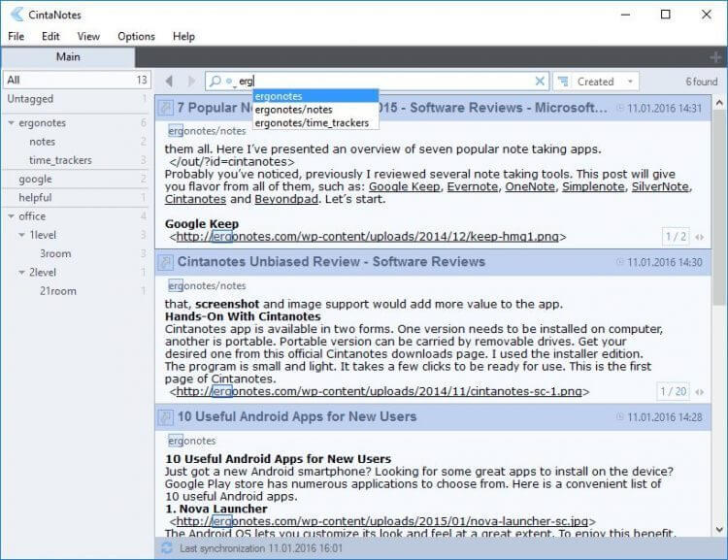Click the 'ergonotes' tag under Android Apps note

coord(192,441)
